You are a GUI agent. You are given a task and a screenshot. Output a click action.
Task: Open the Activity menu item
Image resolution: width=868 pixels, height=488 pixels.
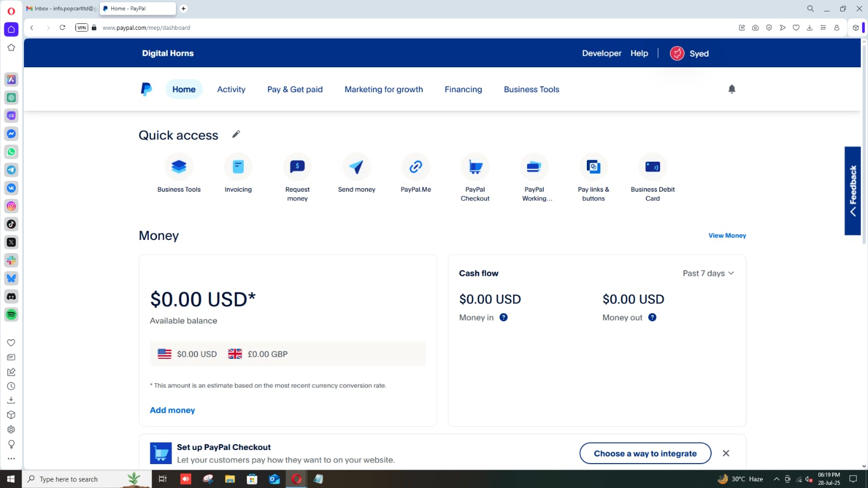[231, 90]
